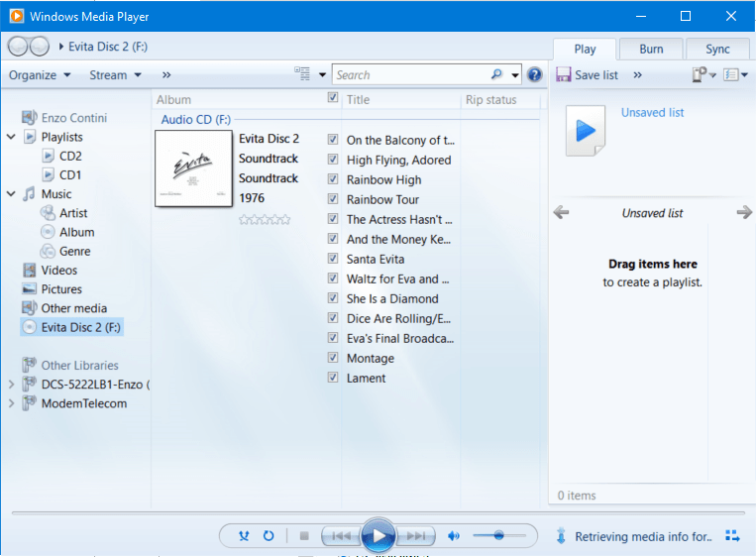Toggle the select-all checkbox in header
The image size is (756, 557).
(333, 98)
